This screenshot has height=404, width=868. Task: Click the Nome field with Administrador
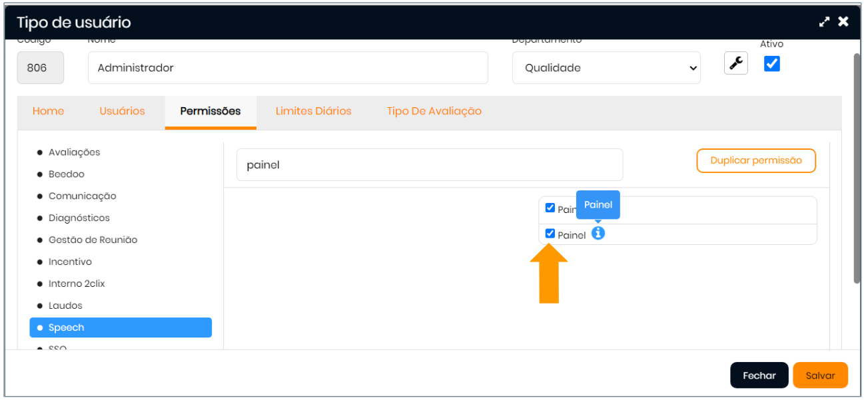[x=287, y=68]
